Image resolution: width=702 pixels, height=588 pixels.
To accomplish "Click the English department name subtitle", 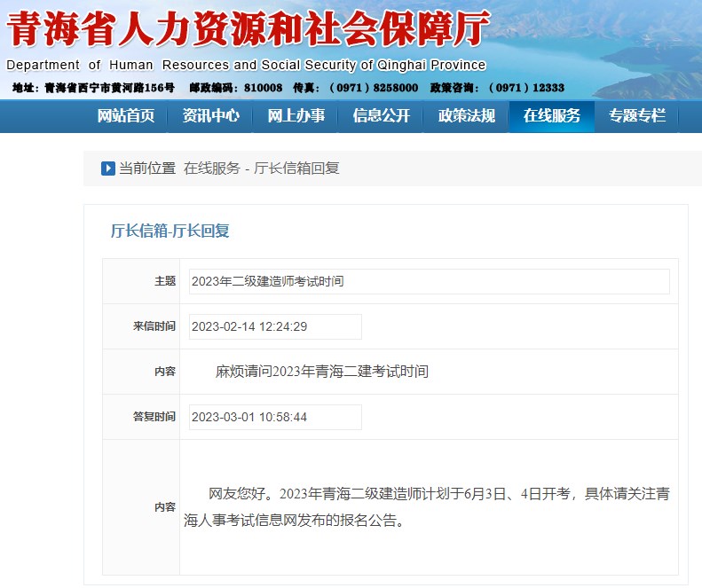I will [x=246, y=65].
